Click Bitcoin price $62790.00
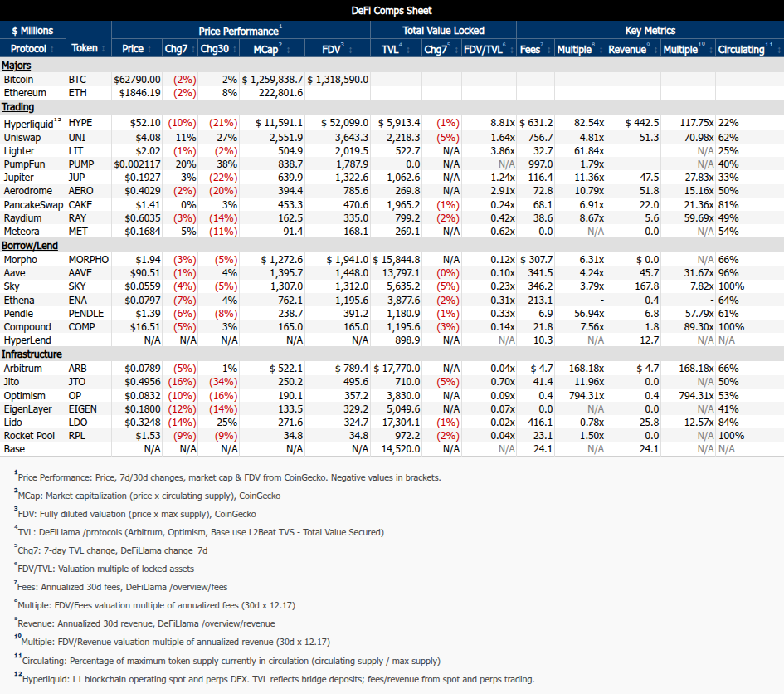 click(x=138, y=80)
